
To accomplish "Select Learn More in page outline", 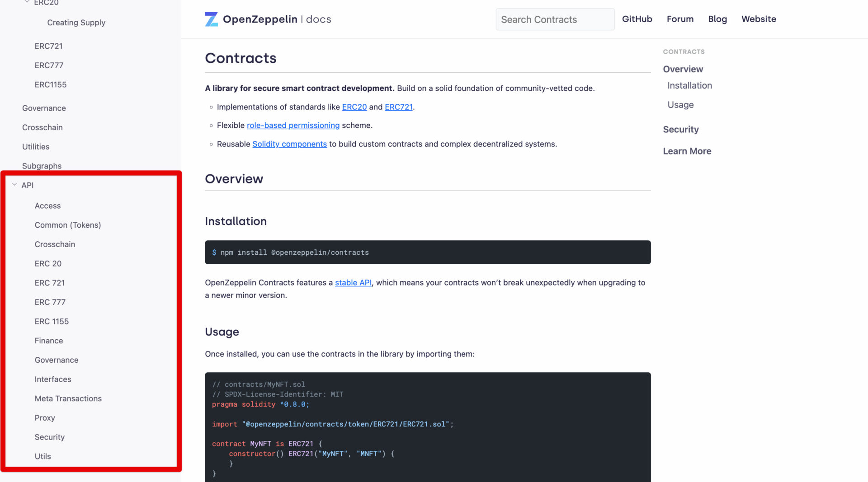I will click(687, 151).
